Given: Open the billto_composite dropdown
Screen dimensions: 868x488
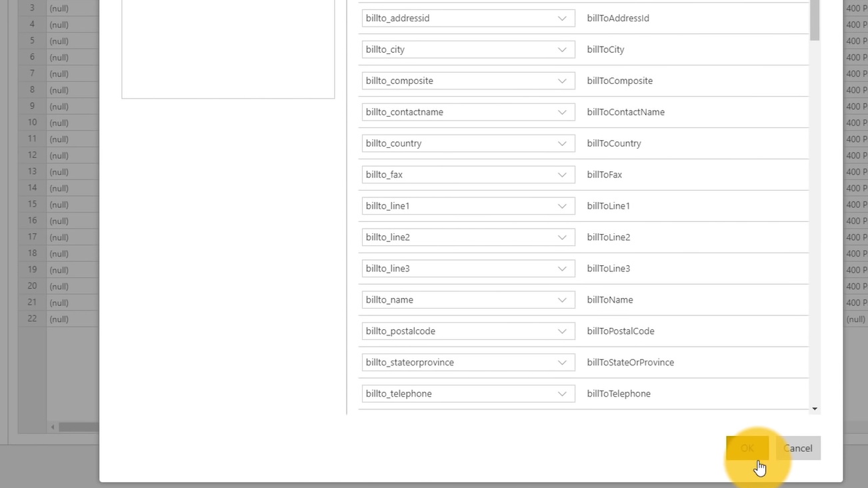Looking at the screenshot, I should [468, 81].
